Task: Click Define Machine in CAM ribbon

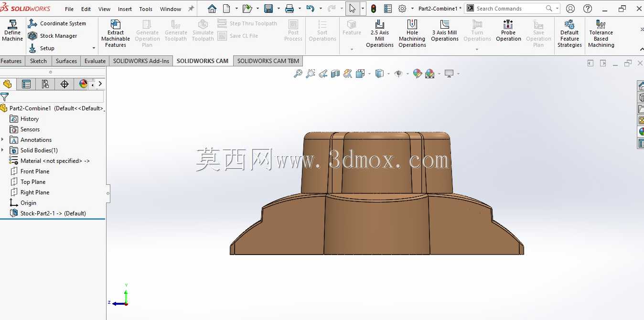Action: (x=12, y=31)
